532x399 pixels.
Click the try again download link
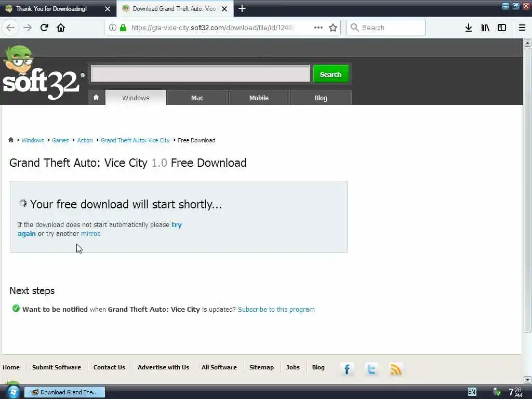tap(177, 224)
